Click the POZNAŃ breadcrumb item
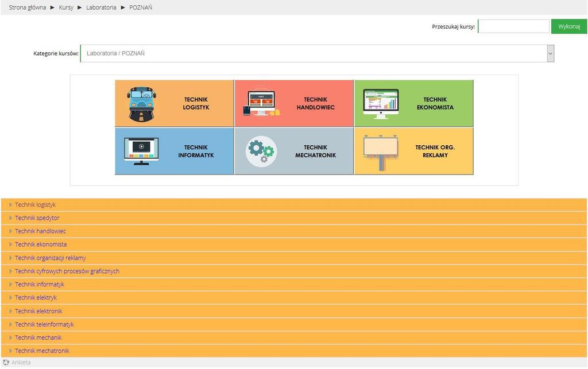The image size is (588, 369). point(141,7)
